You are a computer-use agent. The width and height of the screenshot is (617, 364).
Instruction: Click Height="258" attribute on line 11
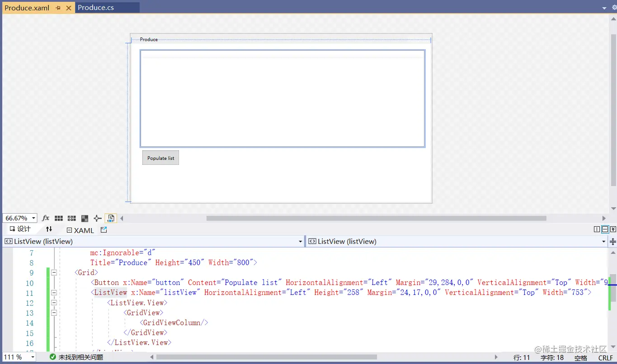[x=339, y=293]
